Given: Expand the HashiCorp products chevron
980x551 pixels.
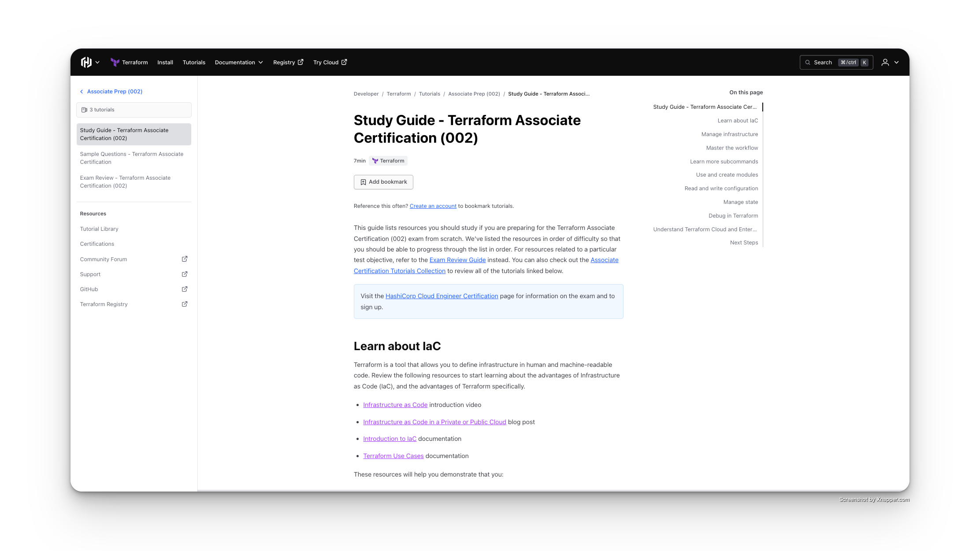Looking at the screenshot, I should click(x=97, y=63).
